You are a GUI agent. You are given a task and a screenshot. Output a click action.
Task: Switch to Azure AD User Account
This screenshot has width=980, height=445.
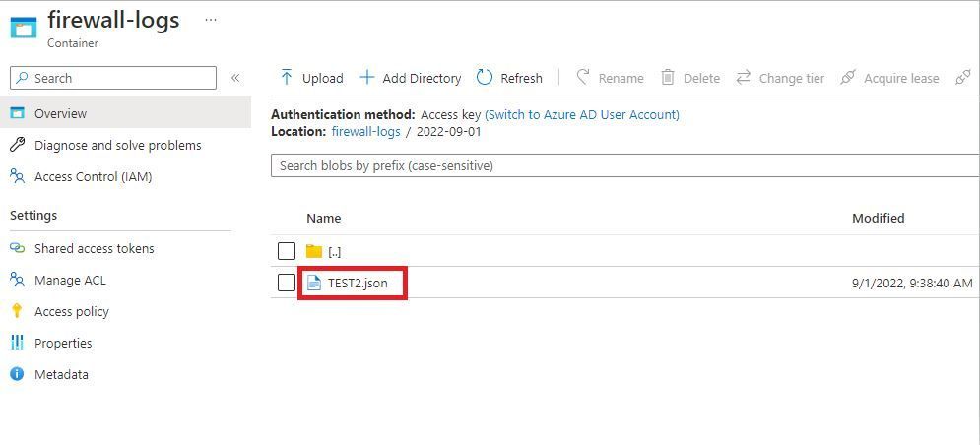582,115
